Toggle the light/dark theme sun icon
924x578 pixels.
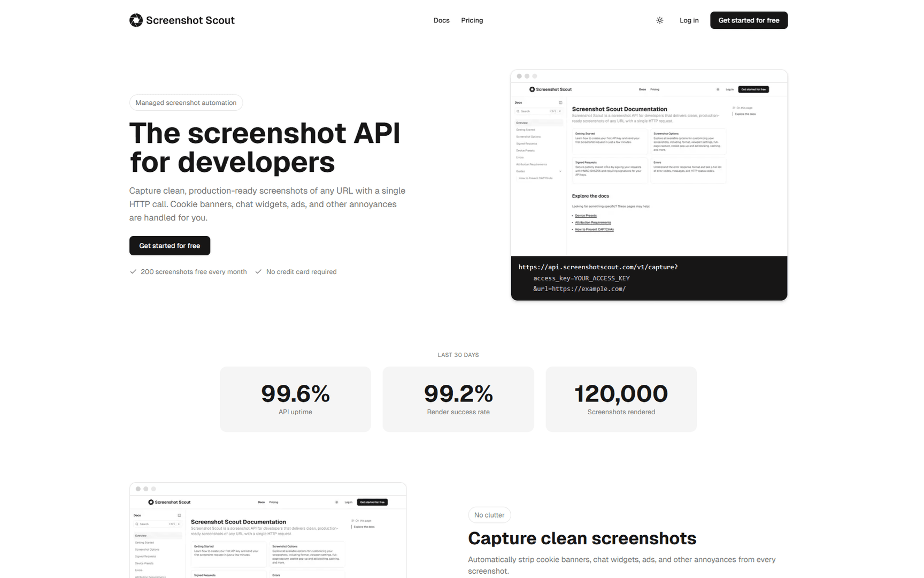coord(659,20)
